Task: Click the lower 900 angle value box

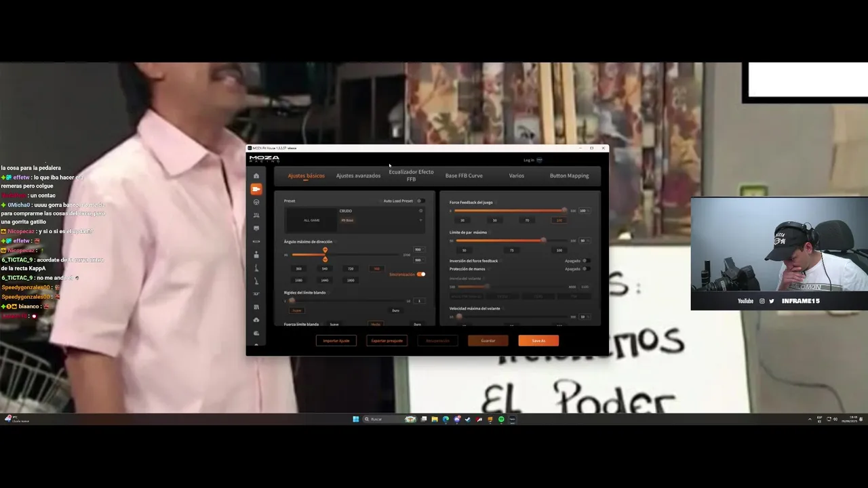Action: tap(419, 260)
